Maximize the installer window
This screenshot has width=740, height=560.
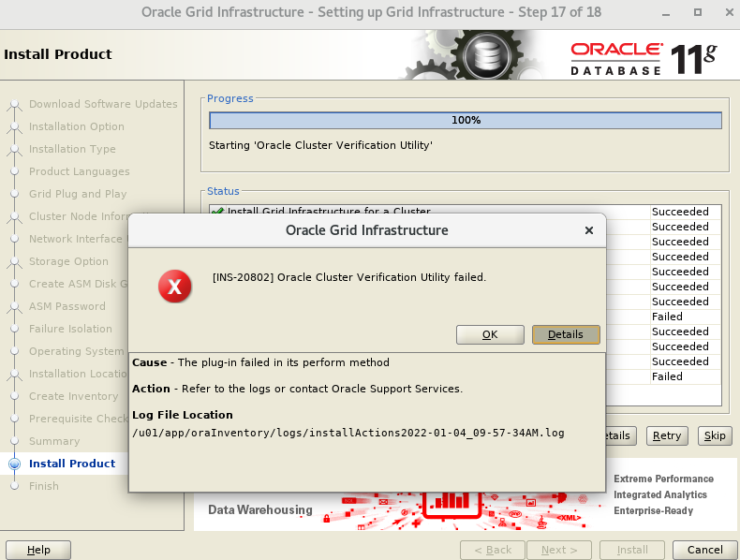point(697,13)
